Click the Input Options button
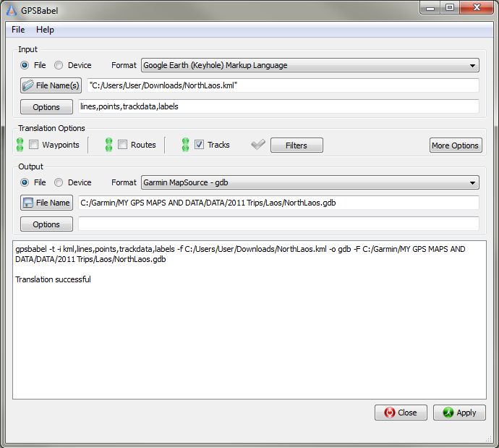499x448 pixels. (x=46, y=107)
